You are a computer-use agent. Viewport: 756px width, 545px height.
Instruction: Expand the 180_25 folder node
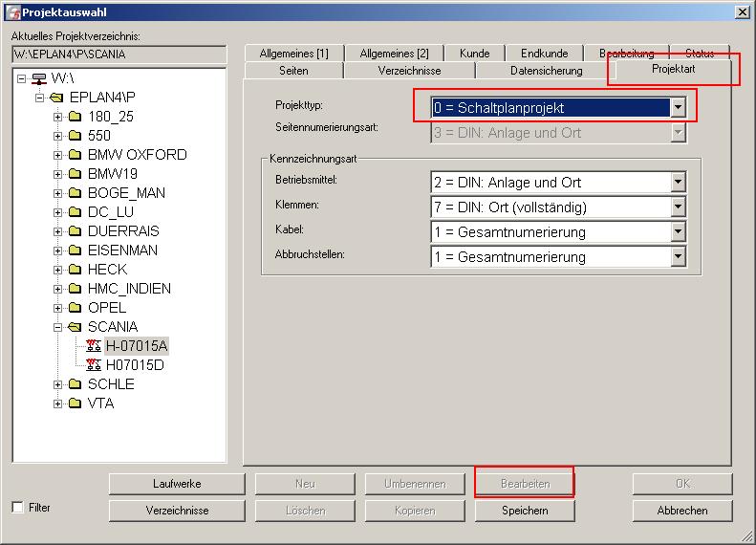pyautogui.click(x=58, y=117)
